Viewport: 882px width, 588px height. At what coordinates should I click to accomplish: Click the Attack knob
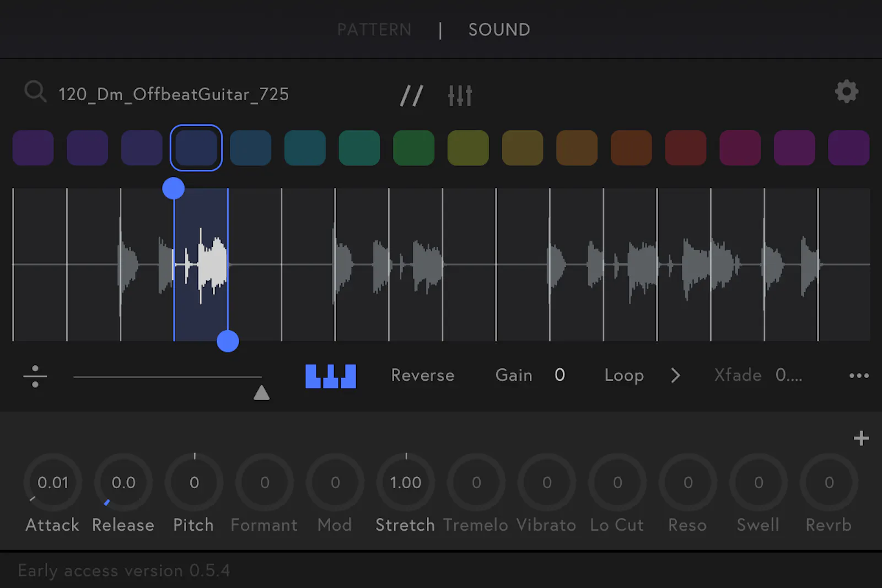coord(53,482)
